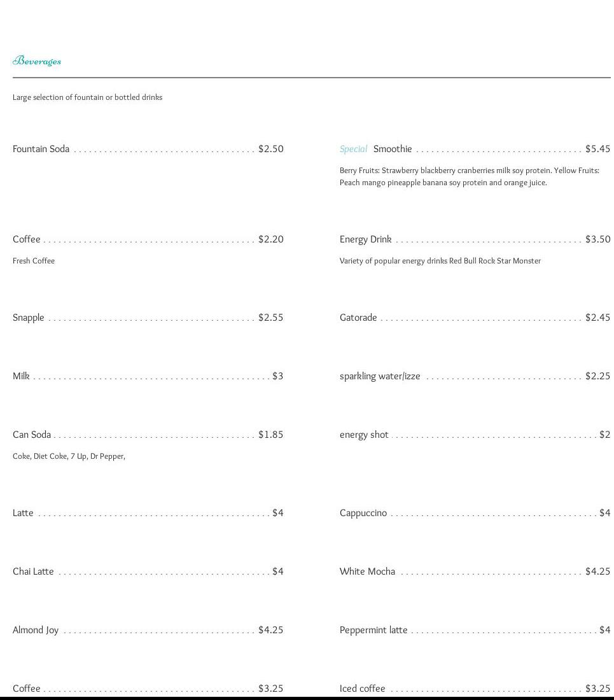Select the Energy Drink menu item

point(365,239)
